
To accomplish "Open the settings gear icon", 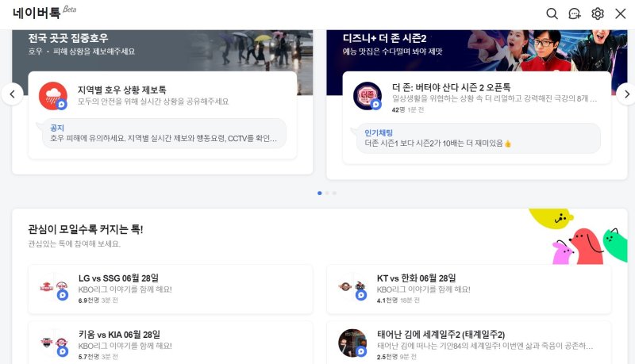I will [x=598, y=13].
